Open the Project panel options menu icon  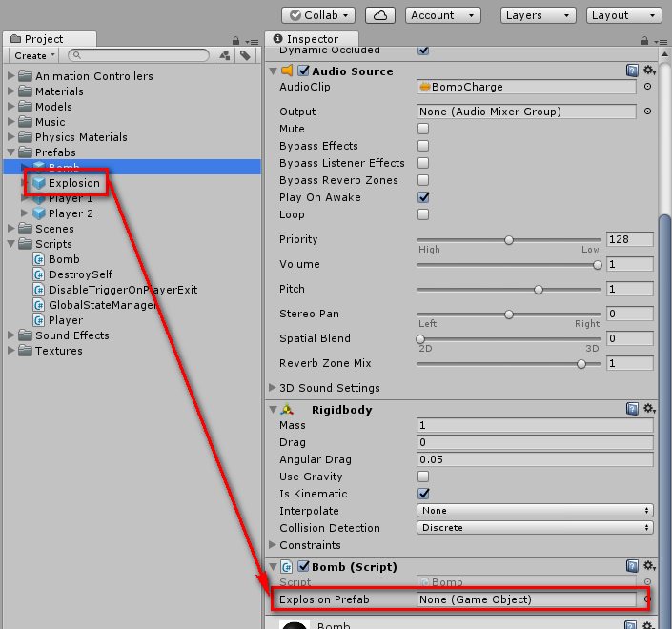pyautogui.click(x=252, y=42)
